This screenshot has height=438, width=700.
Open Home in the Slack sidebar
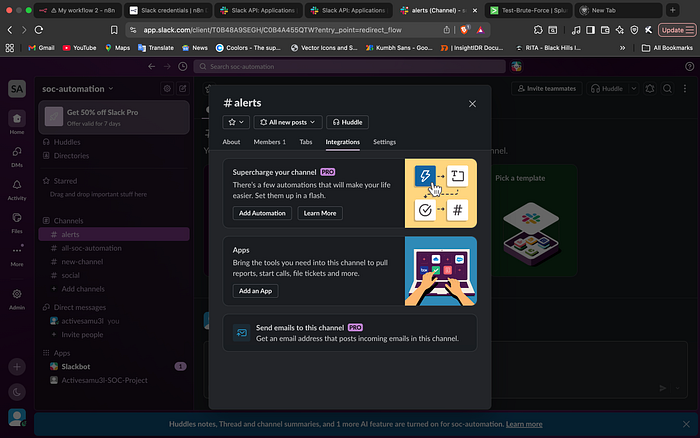click(x=17, y=122)
